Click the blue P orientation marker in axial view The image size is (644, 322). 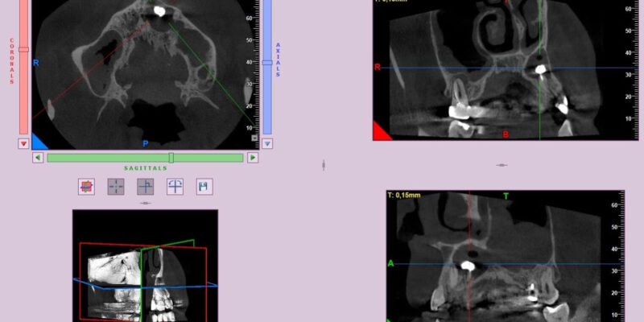tap(145, 144)
